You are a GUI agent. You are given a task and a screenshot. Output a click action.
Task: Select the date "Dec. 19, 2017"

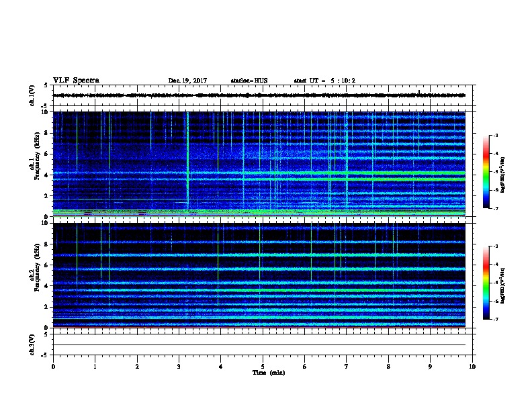tap(187, 81)
